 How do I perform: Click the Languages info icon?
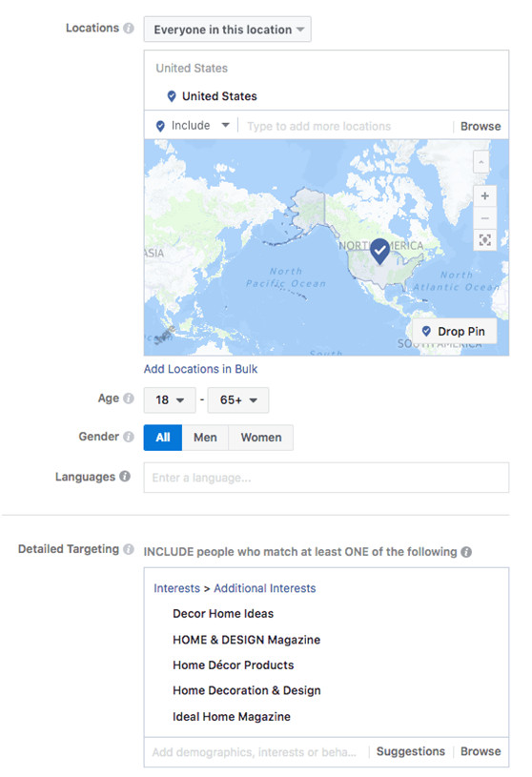(125, 476)
